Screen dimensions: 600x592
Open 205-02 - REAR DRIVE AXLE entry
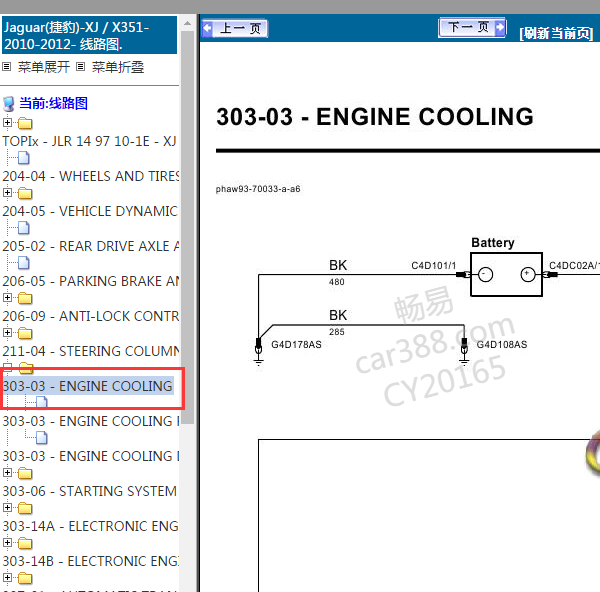[91, 246]
